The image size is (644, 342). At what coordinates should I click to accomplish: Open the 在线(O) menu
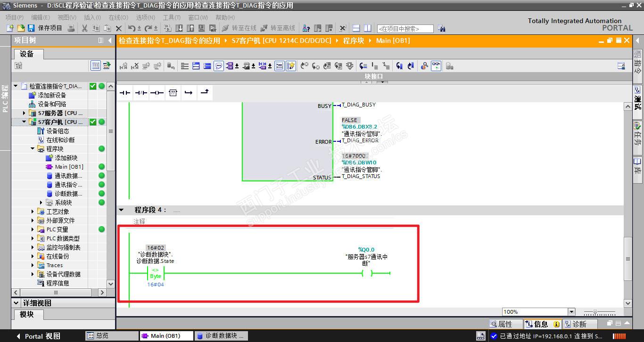click(118, 17)
